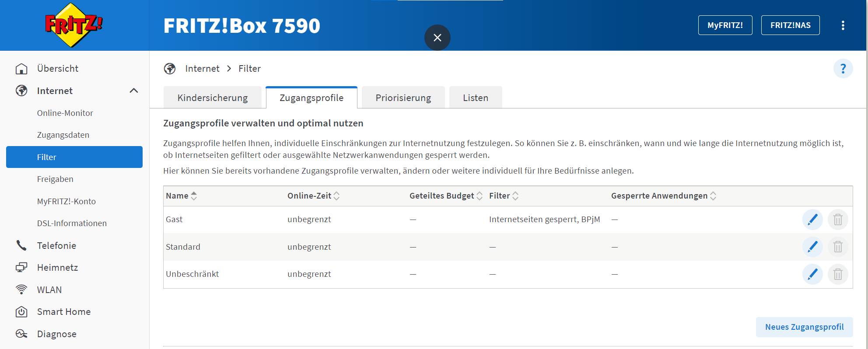This screenshot has height=349, width=868.
Task: Click unbegrenzt in the Standard row
Action: [309, 247]
